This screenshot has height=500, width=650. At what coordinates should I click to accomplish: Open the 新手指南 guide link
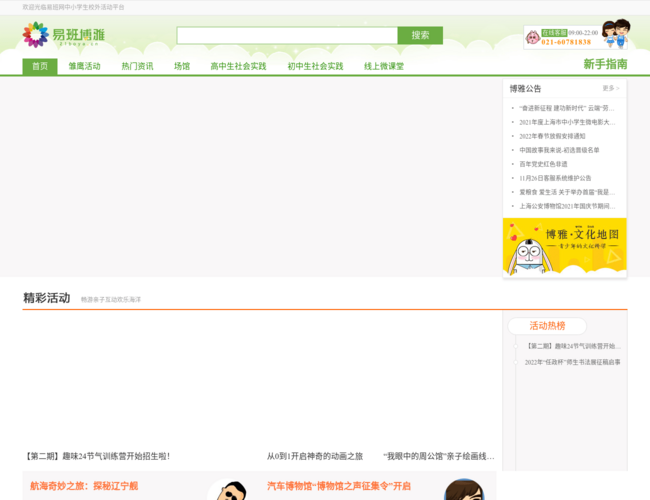point(605,64)
